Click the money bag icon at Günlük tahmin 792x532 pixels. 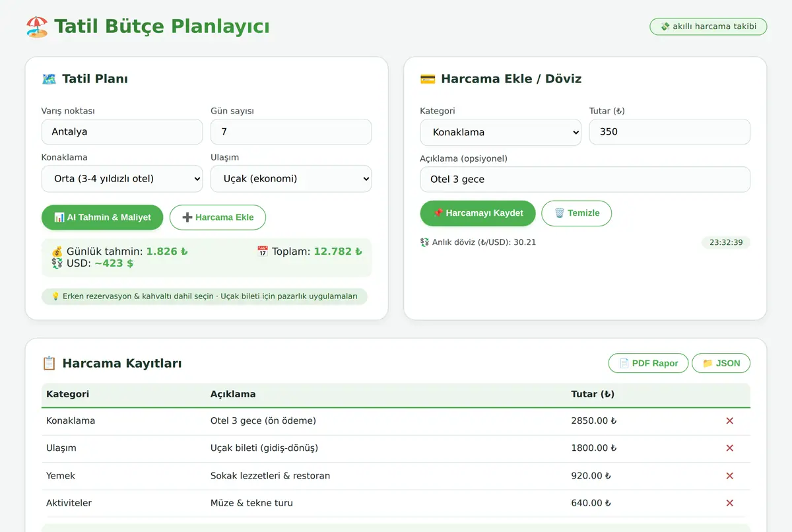57,251
